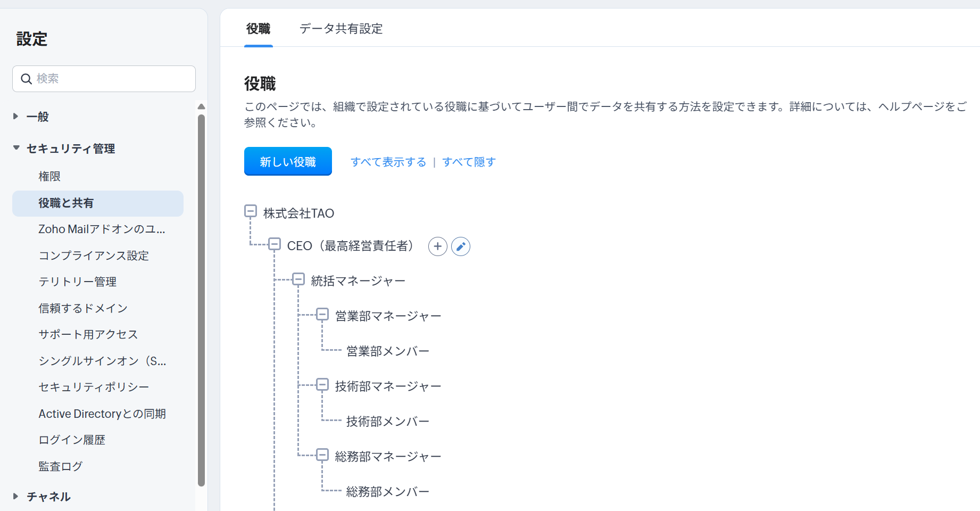Expand the 一般 settings section
Screen dimensions: 980x511
(x=16, y=117)
